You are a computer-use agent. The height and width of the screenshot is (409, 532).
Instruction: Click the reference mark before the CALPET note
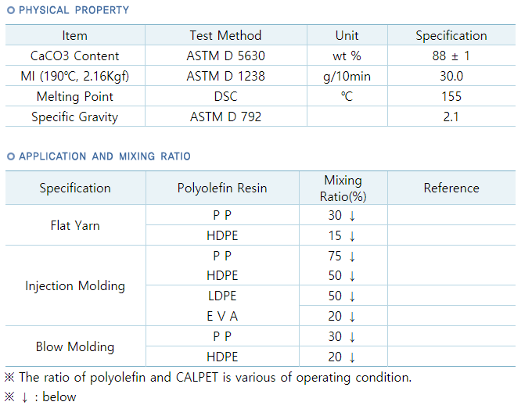(x=9, y=377)
